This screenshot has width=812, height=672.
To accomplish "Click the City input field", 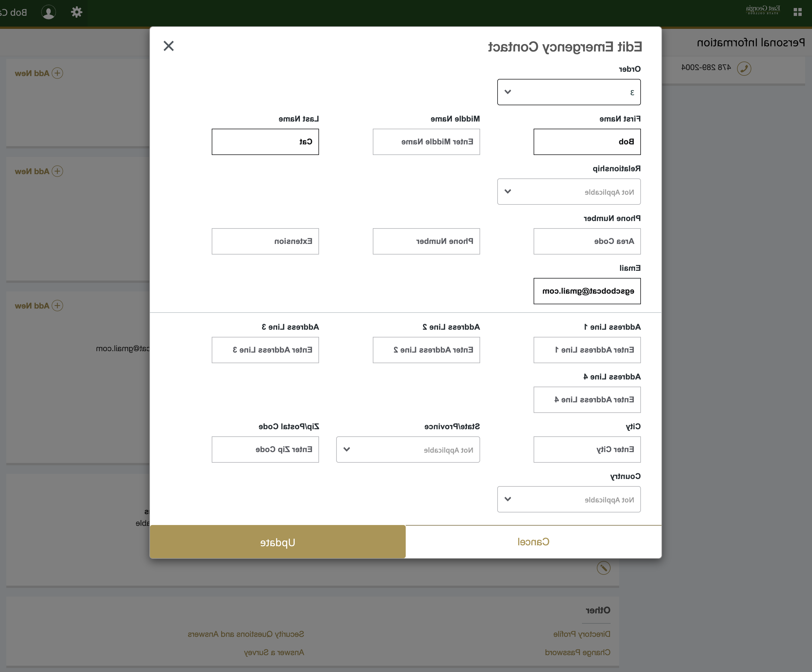I will point(587,450).
